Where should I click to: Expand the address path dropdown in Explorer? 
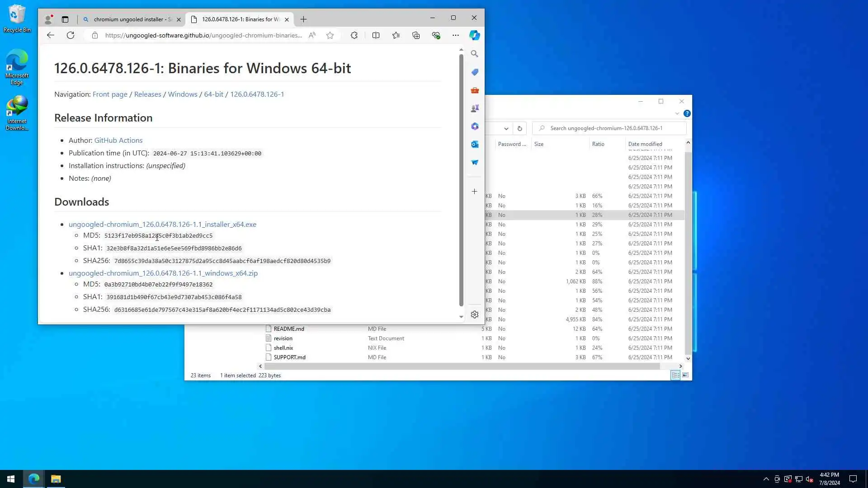click(x=506, y=128)
